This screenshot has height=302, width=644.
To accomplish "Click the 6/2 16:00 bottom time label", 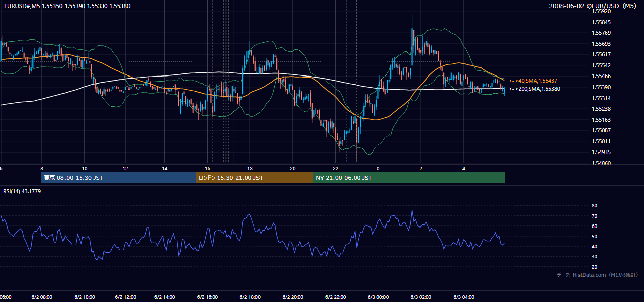I will (x=207, y=297).
